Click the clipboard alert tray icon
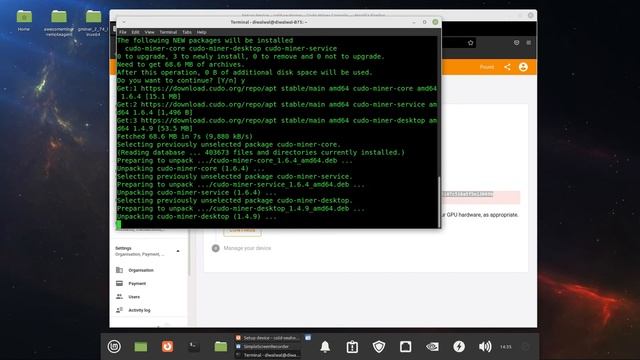Screen dimensions: 640x360 [x=352, y=347]
